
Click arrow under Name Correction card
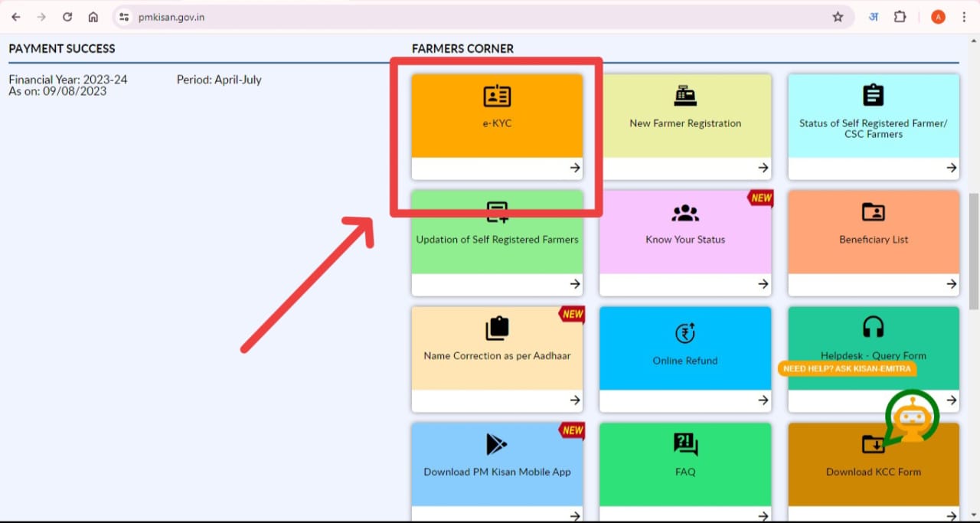pyautogui.click(x=575, y=400)
